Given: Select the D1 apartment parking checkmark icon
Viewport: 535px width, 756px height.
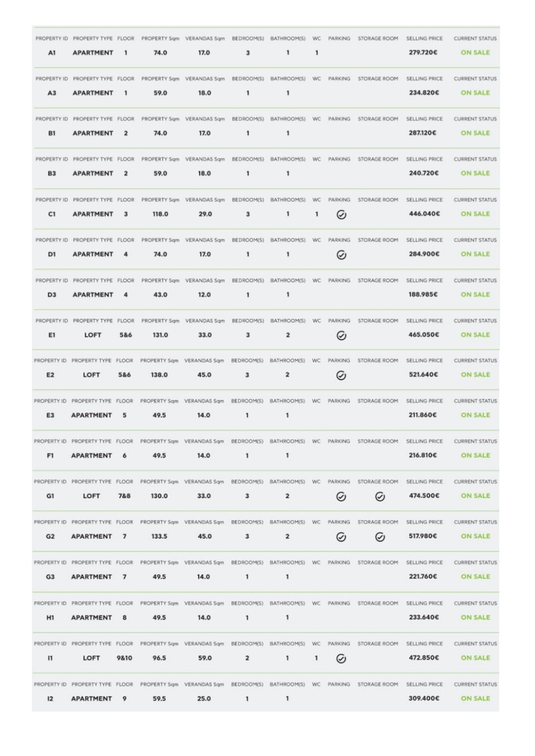Looking at the screenshot, I should click(x=341, y=255).
